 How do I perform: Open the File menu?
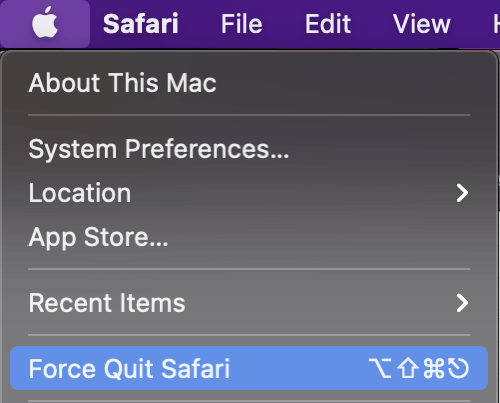[242, 24]
